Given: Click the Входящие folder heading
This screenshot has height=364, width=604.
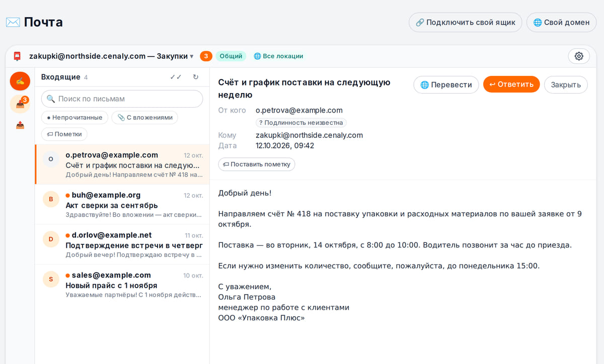Looking at the screenshot, I should (x=61, y=77).
